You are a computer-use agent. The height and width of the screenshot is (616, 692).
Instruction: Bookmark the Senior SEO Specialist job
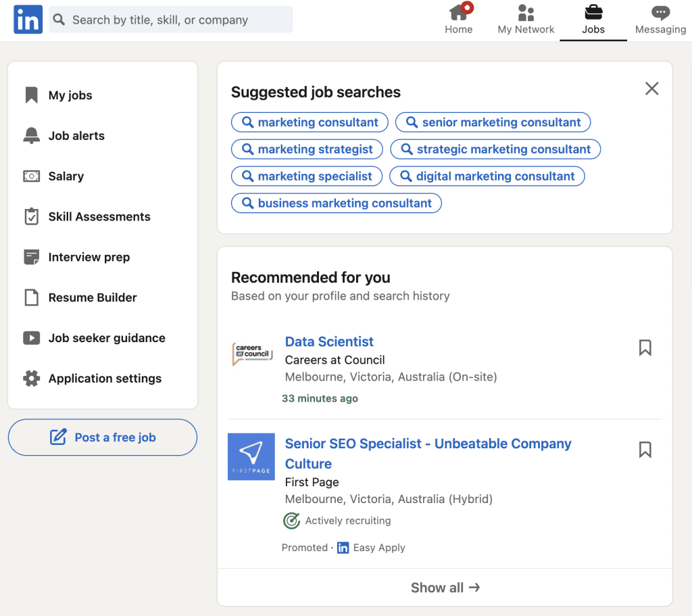[645, 450]
